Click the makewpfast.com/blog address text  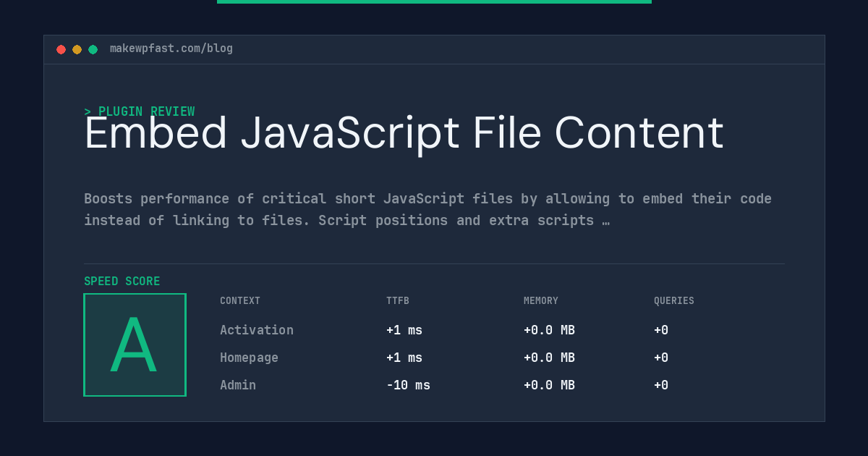[171, 48]
